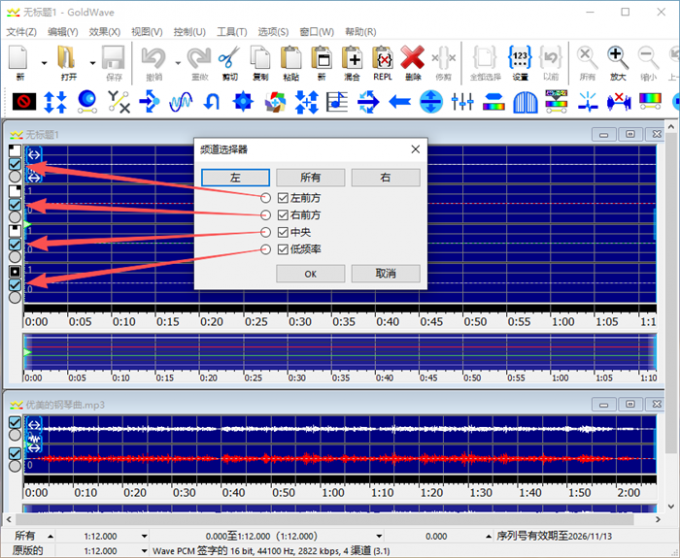Image resolution: width=680 pixels, height=558 pixels.
Task: Uncheck the 低频率 checkbox
Action: [283, 249]
